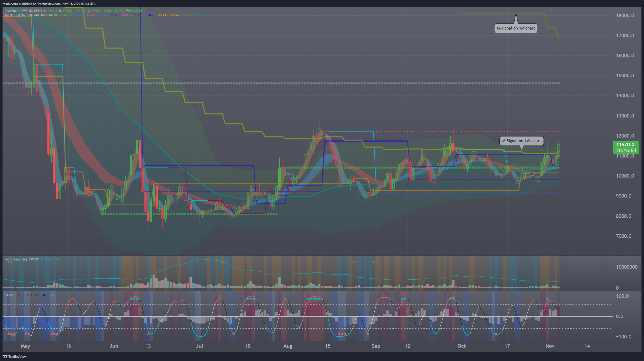Click the readCrypto published on TradingView.com header

pos(49,4)
